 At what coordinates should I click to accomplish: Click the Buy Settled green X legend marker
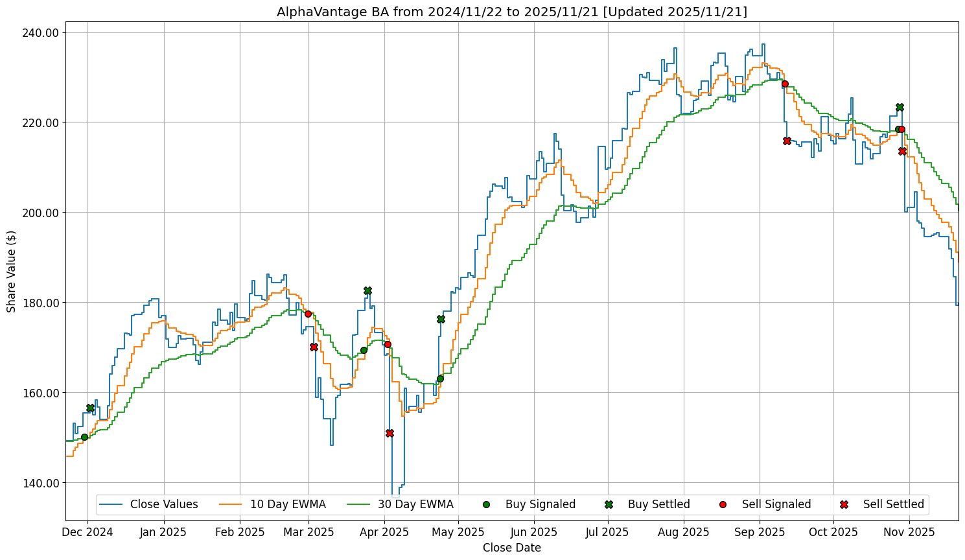tap(608, 504)
